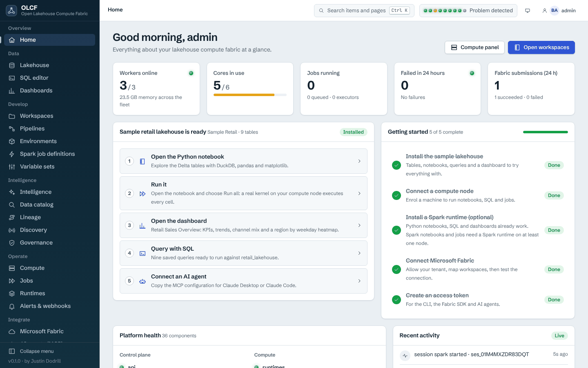The height and width of the screenshot is (368, 588).
Task: Open the Pipelines page
Action: point(49,128)
